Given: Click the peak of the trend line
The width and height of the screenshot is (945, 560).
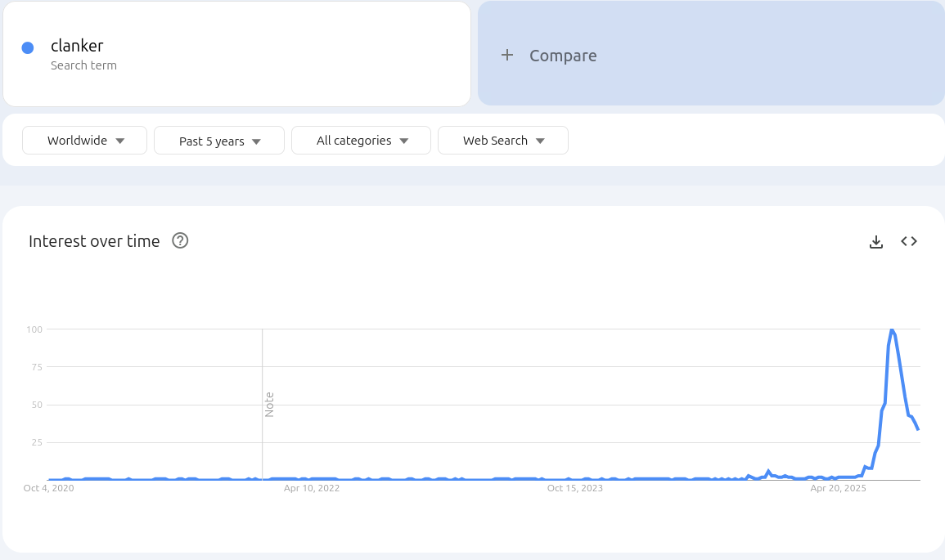Looking at the screenshot, I should 892,330.
